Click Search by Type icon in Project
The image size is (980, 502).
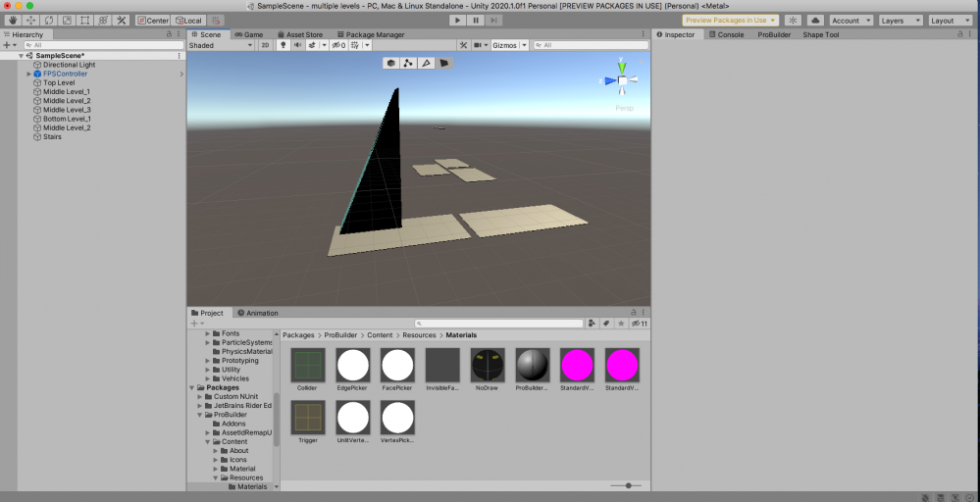click(592, 324)
